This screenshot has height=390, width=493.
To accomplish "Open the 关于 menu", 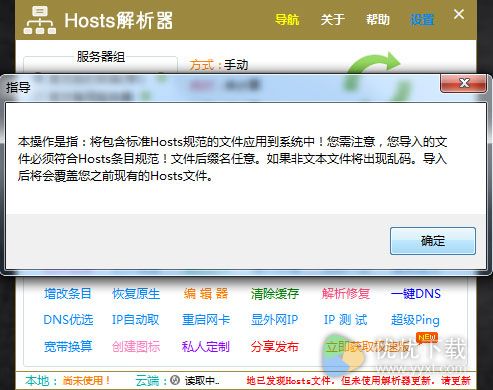I will (332, 20).
